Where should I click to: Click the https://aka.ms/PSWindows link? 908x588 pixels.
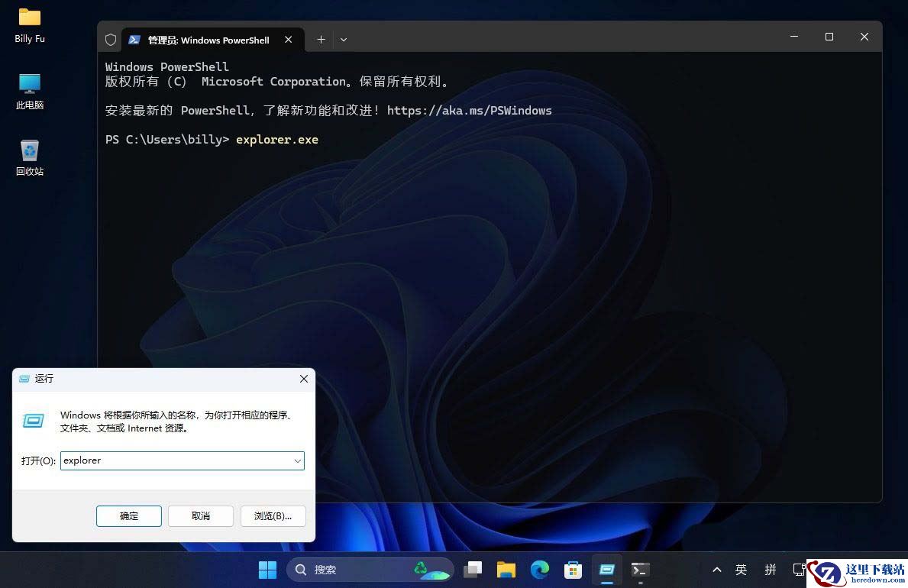tap(469, 110)
